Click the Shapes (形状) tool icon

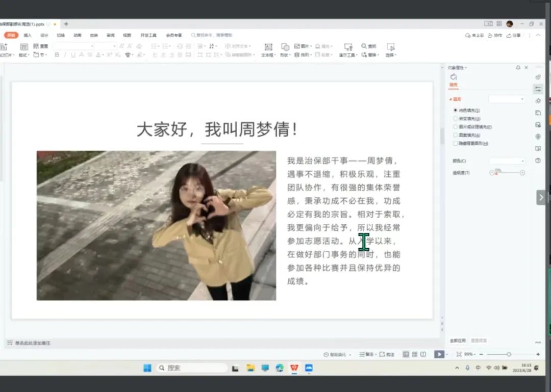[x=285, y=47]
